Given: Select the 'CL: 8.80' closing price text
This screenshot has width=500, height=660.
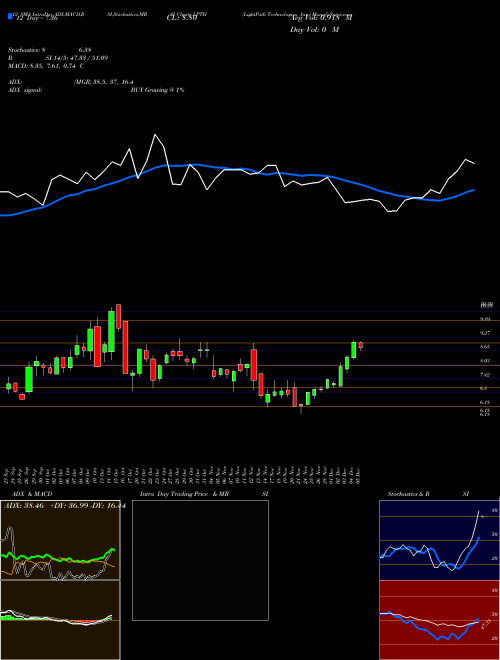Looking at the screenshot, I should pyautogui.click(x=182, y=19).
